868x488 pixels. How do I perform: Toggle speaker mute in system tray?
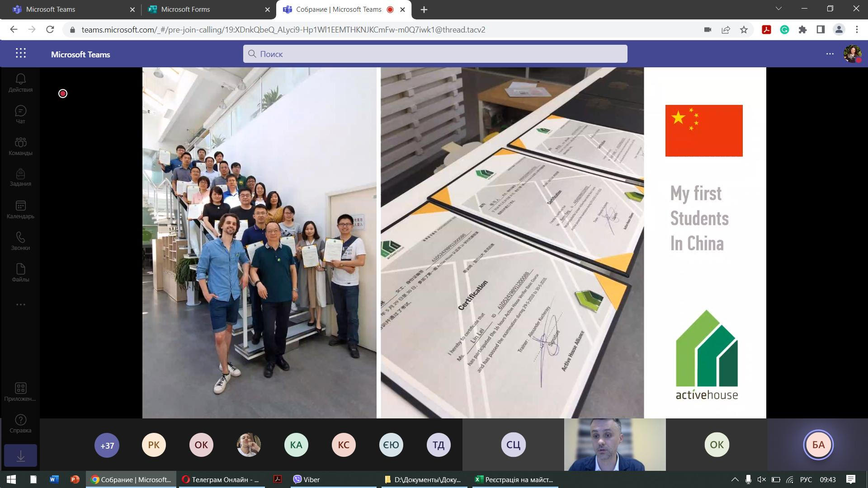pos(762,479)
